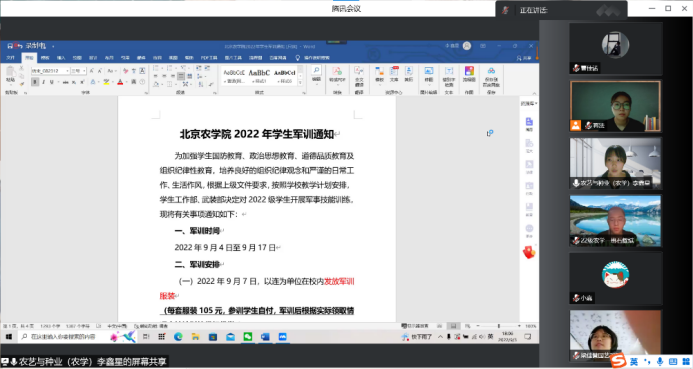Toggle Bold formatting in Word ribbon

[35, 82]
